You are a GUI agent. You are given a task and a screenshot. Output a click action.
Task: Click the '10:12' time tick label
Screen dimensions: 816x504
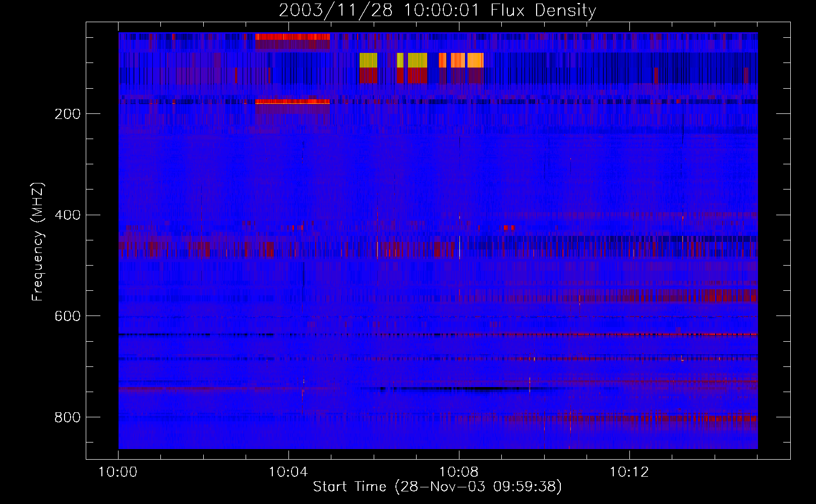[x=629, y=472]
